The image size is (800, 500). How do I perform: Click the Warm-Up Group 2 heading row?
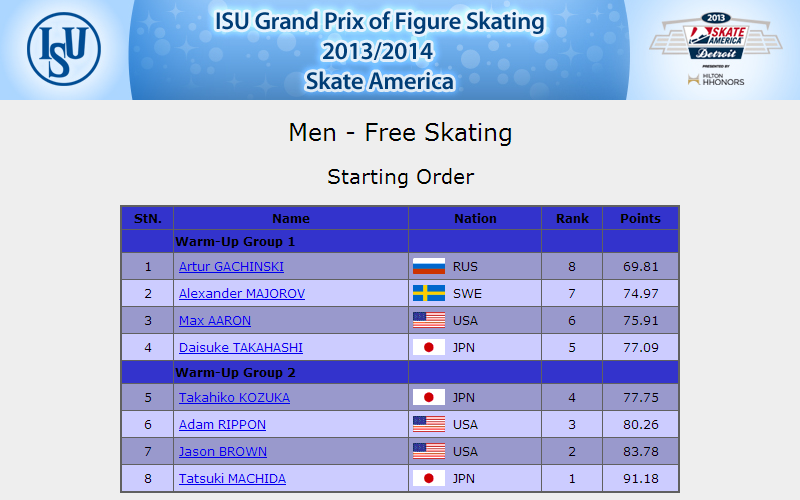tap(400, 372)
